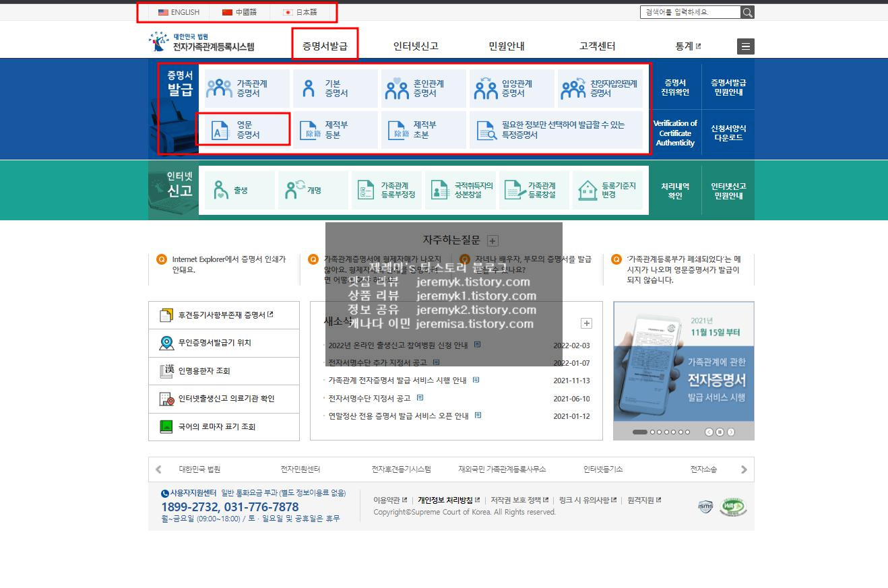The width and height of the screenshot is (888, 588).
Task: Open 대한민국 법원 related site
Action: 199,469
